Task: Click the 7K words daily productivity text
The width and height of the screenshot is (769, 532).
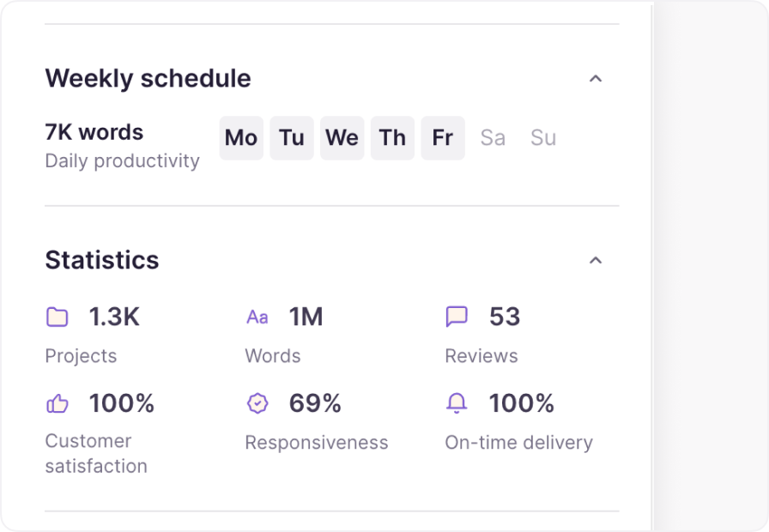Action: pyautogui.click(x=94, y=132)
